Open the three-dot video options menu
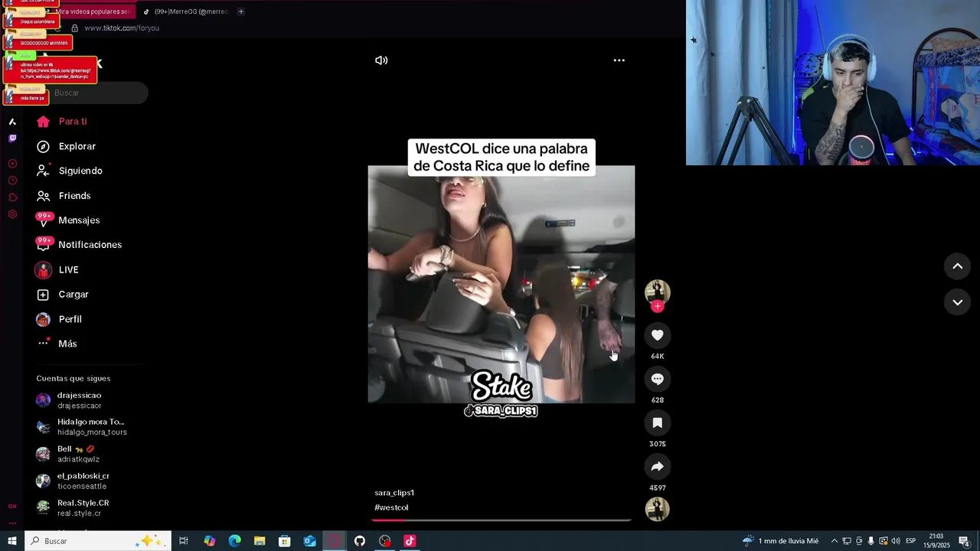980x551 pixels. pyautogui.click(x=619, y=60)
